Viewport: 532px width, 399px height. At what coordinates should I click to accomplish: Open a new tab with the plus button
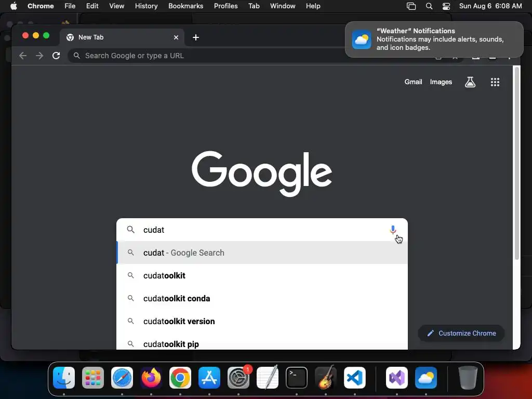(196, 37)
